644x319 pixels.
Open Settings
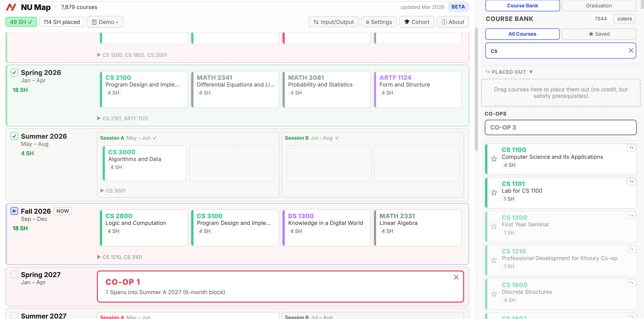point(379,22)
